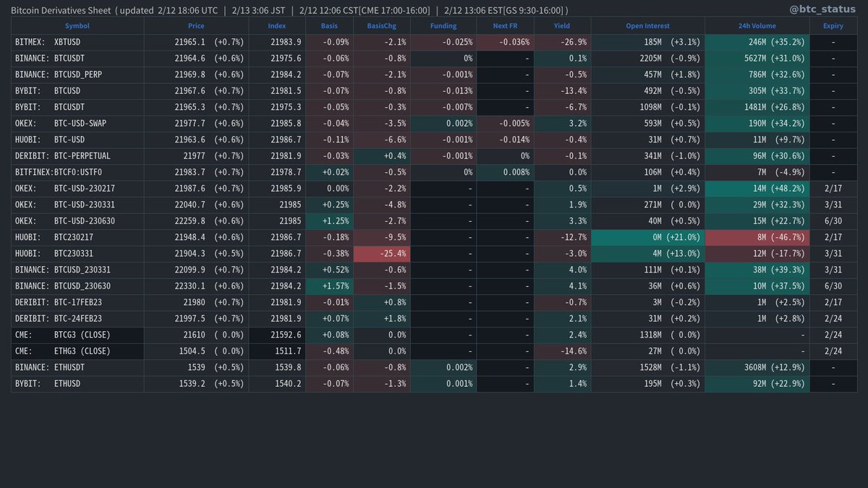Select the CME: ETHG3 (CLOSE) symbol cell
Viewport: 868px width, 488px height.
click(x=77, y=351)
